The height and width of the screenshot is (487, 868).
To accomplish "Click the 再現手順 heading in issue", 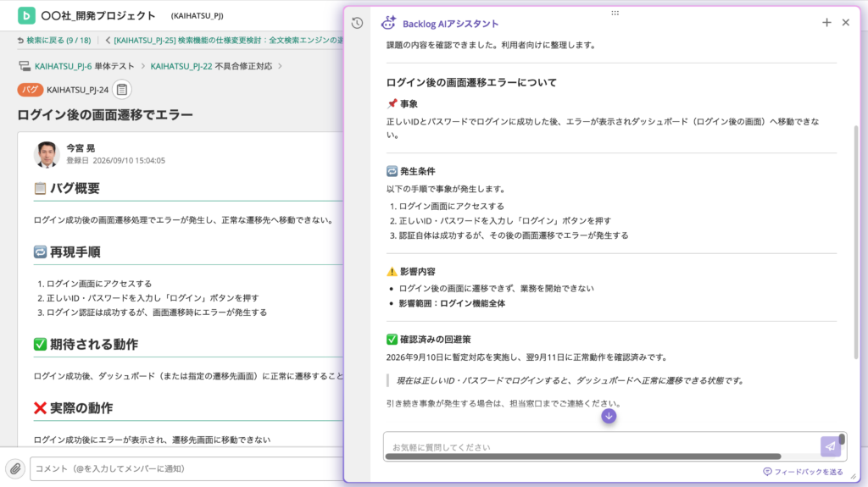I will coord(75,252).
